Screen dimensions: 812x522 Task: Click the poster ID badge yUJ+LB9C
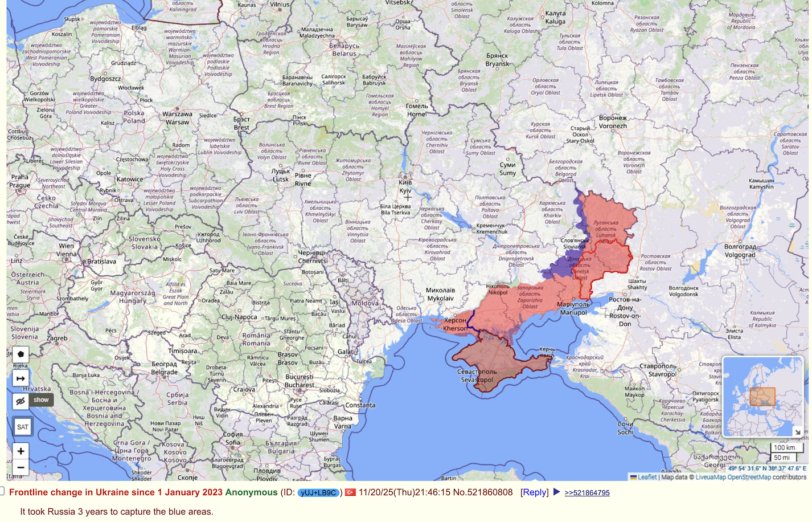(318, 492)
